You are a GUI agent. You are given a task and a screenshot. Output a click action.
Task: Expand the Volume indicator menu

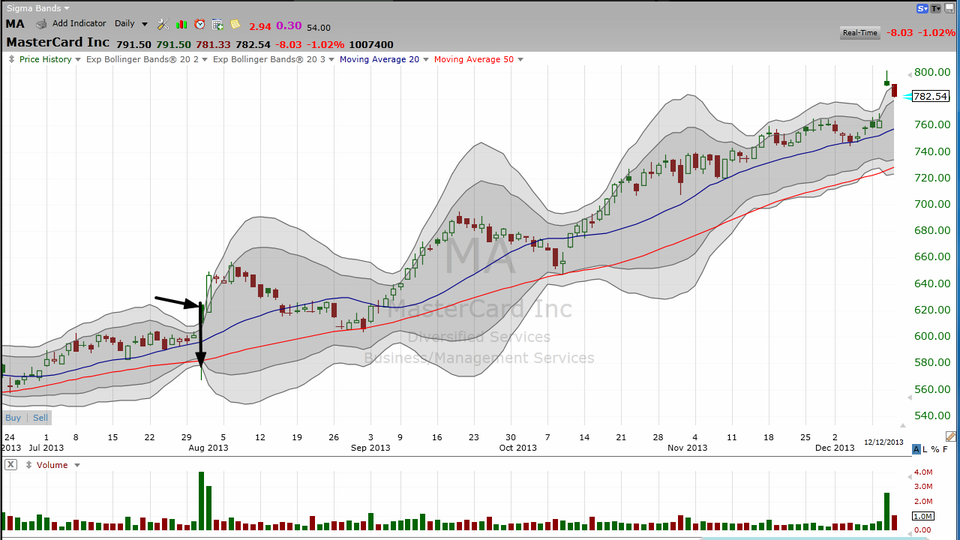77,465
